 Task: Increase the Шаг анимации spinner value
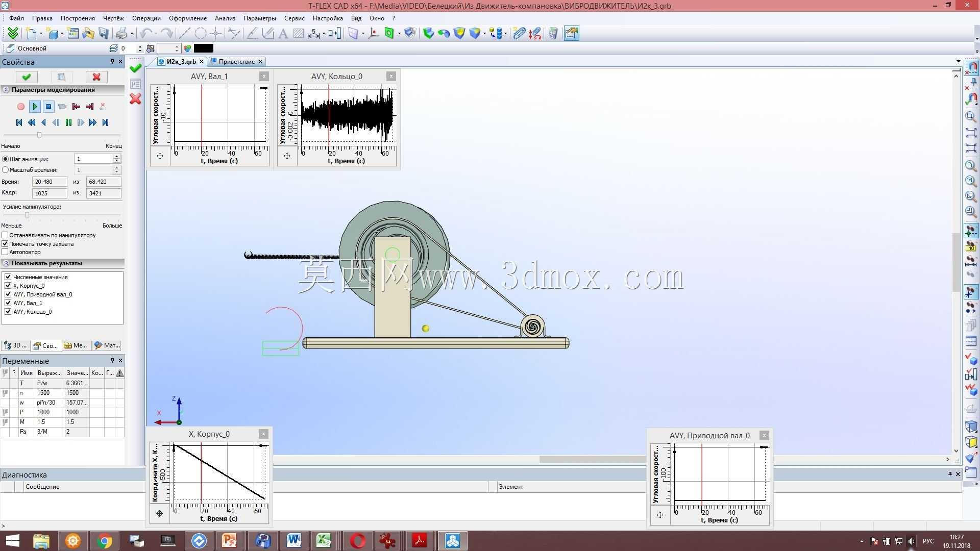[x=116, y=157]
